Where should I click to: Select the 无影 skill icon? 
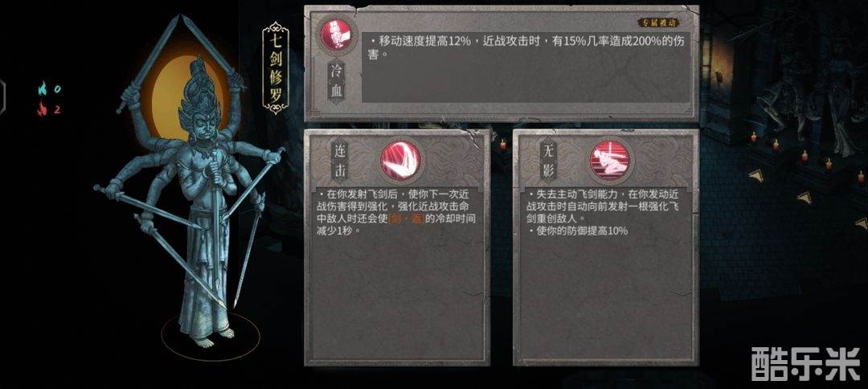tap(610, 161)
